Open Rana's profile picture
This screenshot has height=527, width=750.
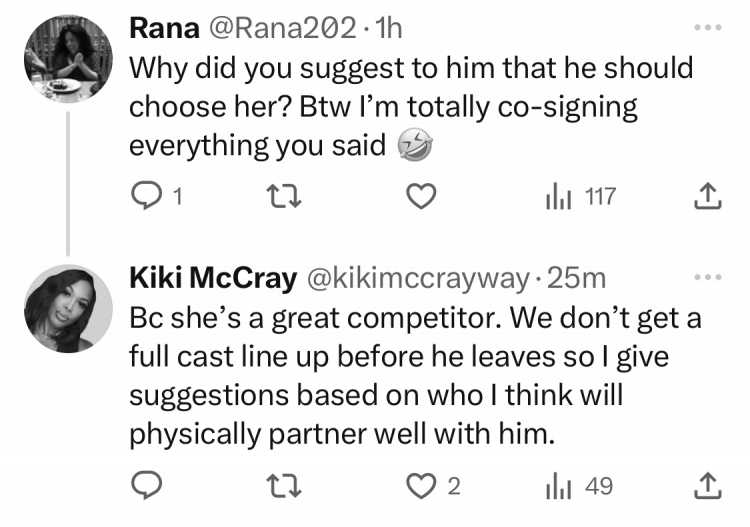[x=68, y=59]
